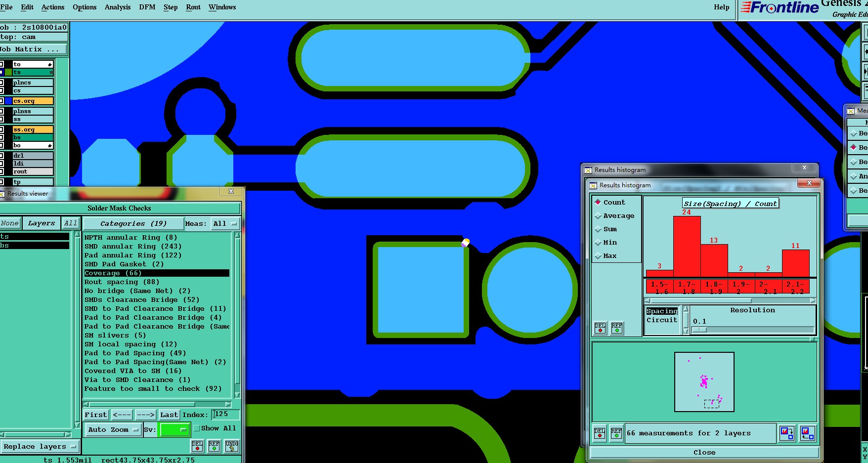Click the previous result arrow button
Viewport: 868px width, 463px height.
(x=122, y=415)
